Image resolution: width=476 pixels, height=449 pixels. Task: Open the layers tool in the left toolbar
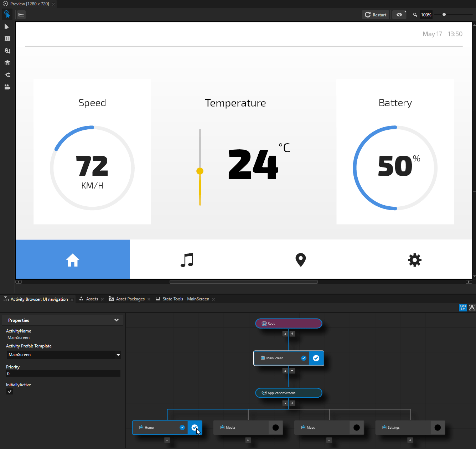click(7, 63)
